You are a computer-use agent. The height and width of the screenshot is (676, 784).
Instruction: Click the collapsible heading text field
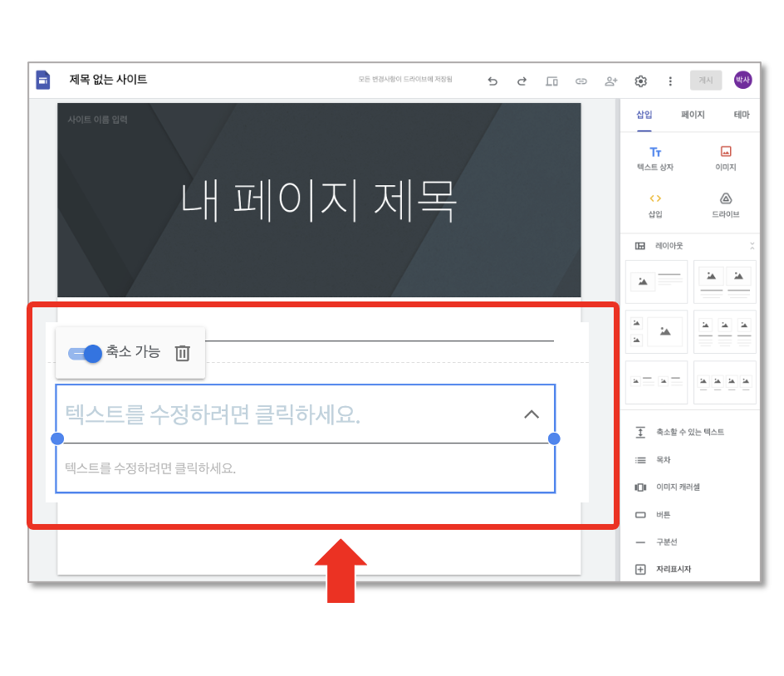(x=290, y=414)
